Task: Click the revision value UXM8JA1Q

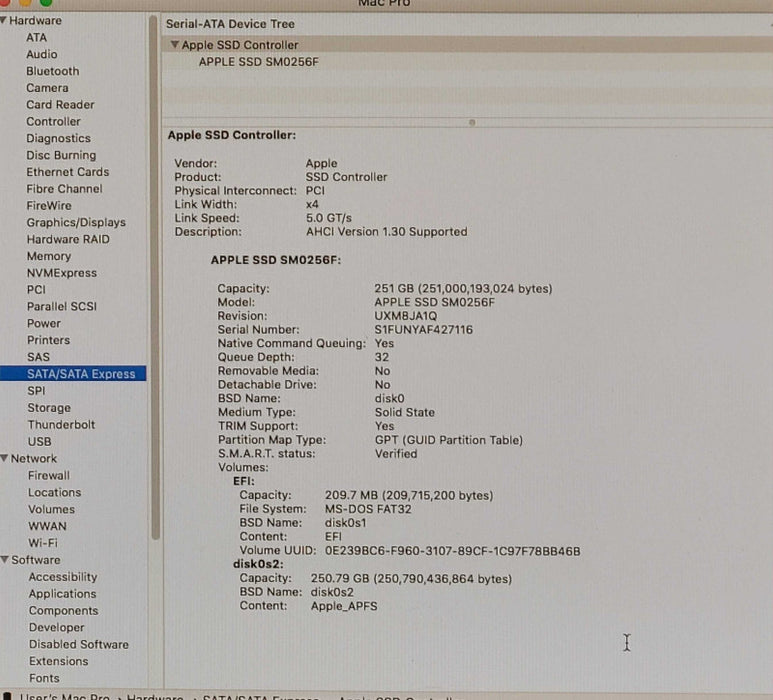Action: point(406,315)
